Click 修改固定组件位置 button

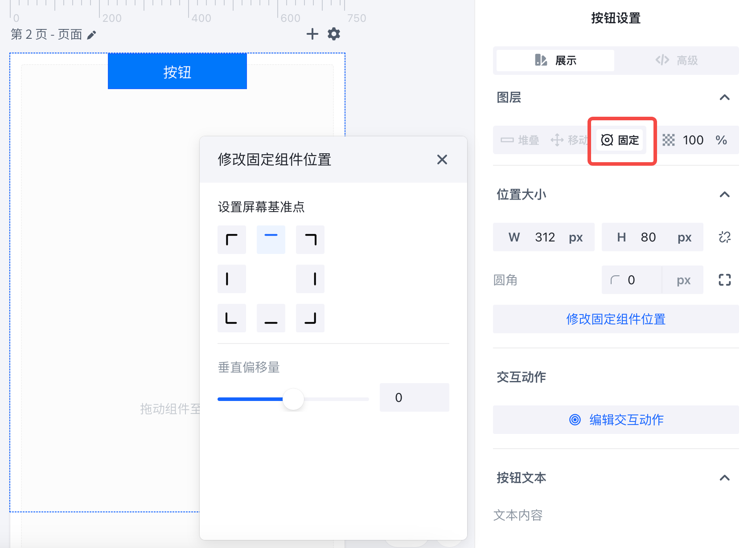click(616, 319)
